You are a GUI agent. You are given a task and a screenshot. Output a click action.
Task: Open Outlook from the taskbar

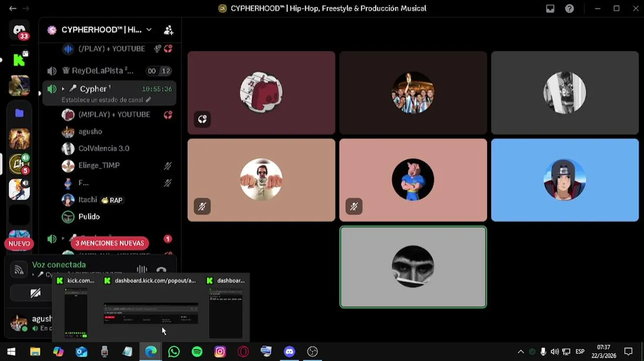(81, 351)
